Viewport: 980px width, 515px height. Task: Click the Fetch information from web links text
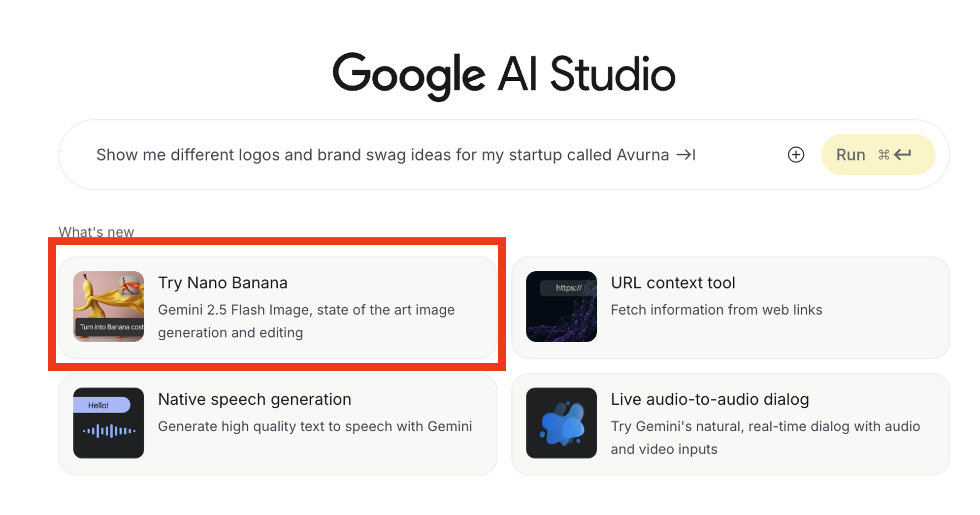coord(716,310)
